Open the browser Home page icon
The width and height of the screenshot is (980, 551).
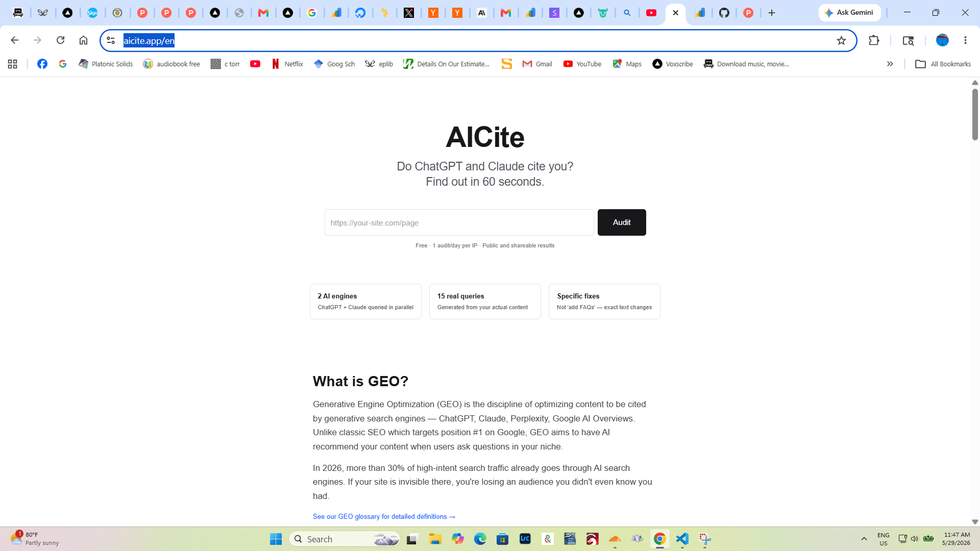click(x=83, y=40)
